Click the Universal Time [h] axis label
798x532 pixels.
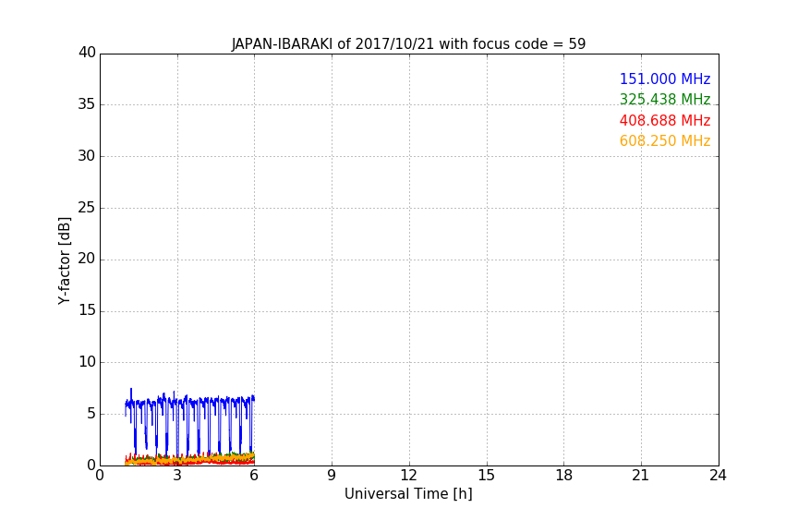408,494
